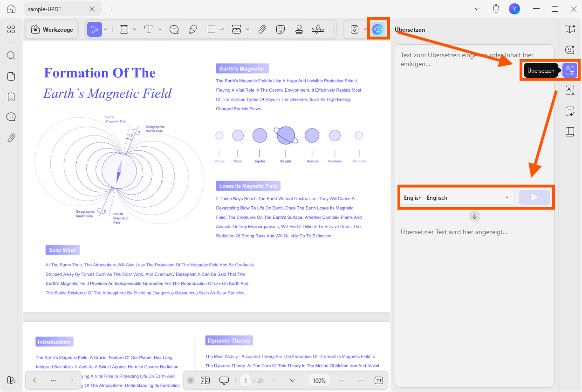Open the thumbnails grid panel in left sidebar
The width and height of the screenshot is (582, 392).
click(11, 29)
